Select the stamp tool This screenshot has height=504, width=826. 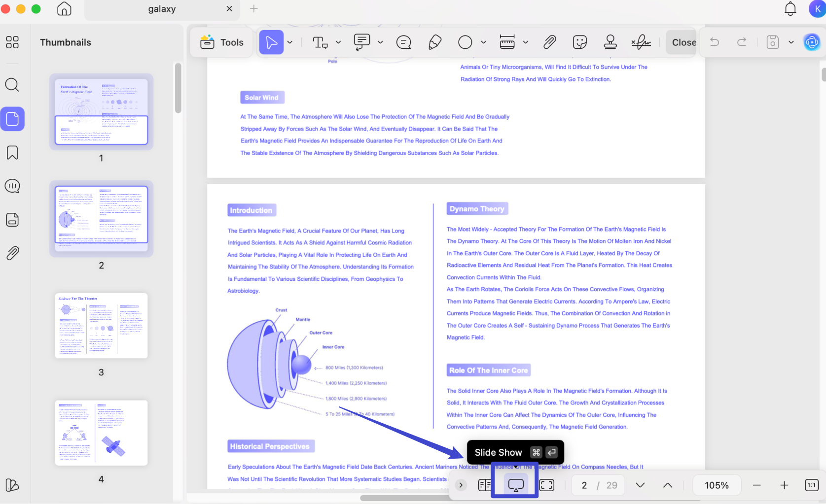[x=611, y=42]
